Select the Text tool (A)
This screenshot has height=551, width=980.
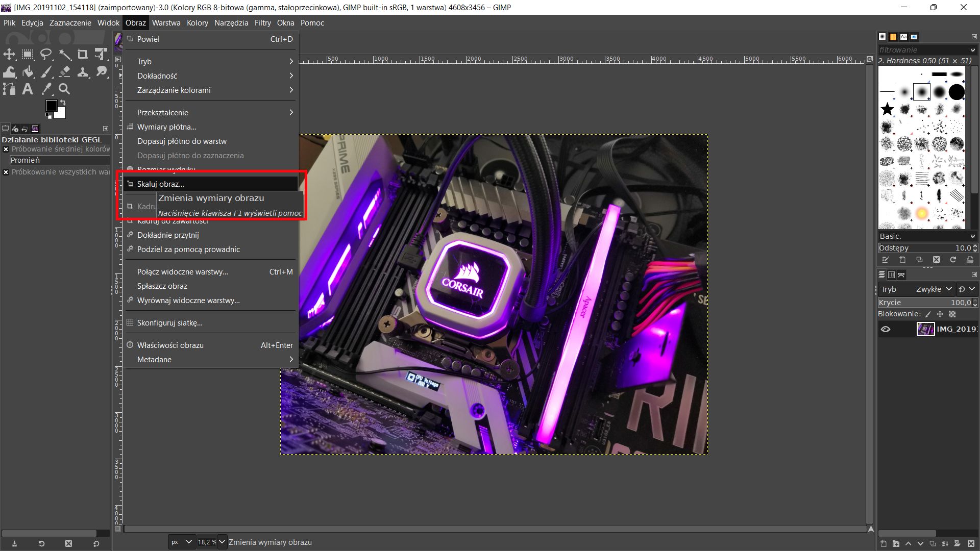click(28, 89)
